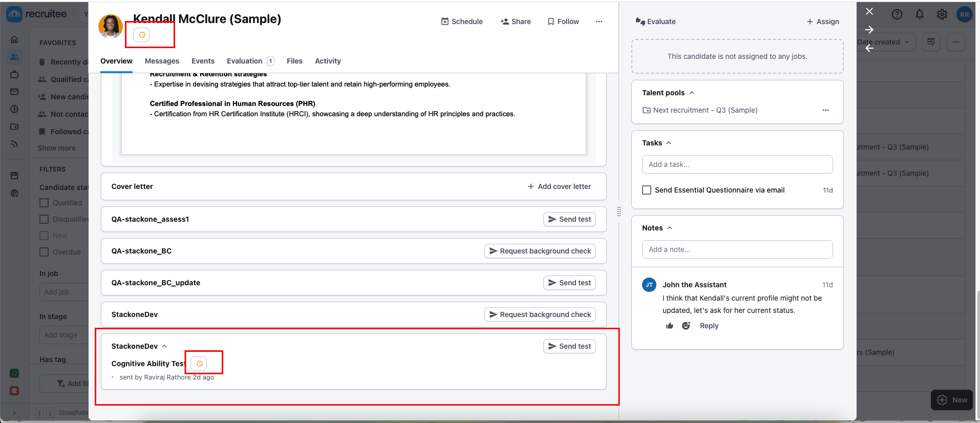This screenshot has height=423, width=980.
Task: Click Show more under Favorites
Action: coord(56,148)
